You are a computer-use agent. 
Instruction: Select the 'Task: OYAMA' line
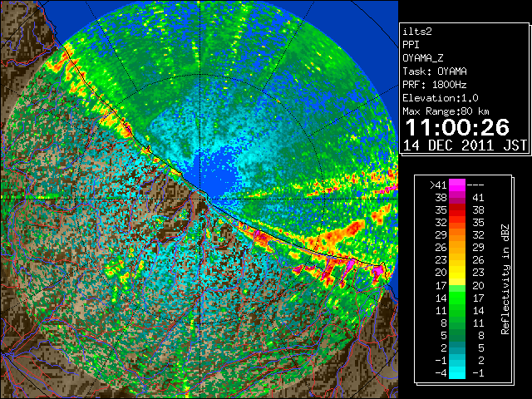click(435, 71)
